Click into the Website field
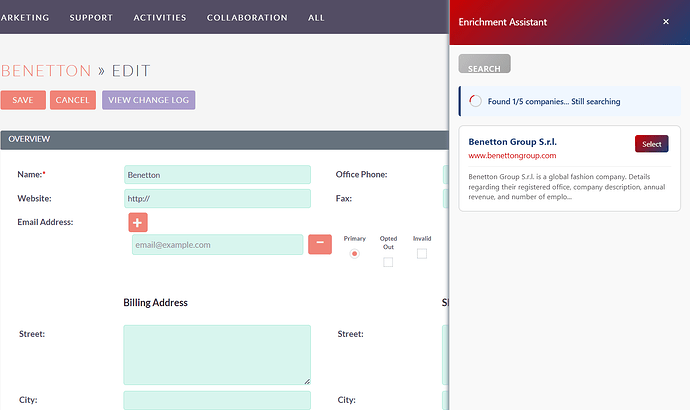Viewport: 690px width, 410px height. tap(217, 199)
